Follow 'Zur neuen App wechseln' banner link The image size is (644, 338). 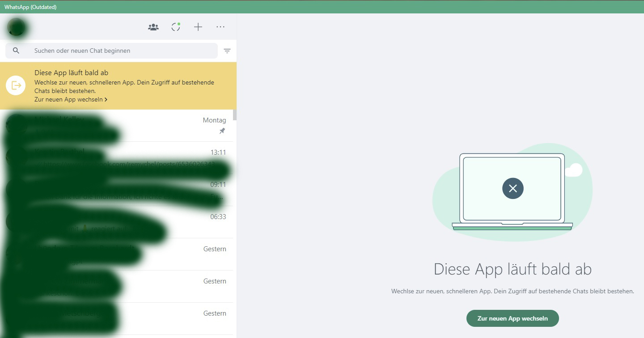[71, 99]
